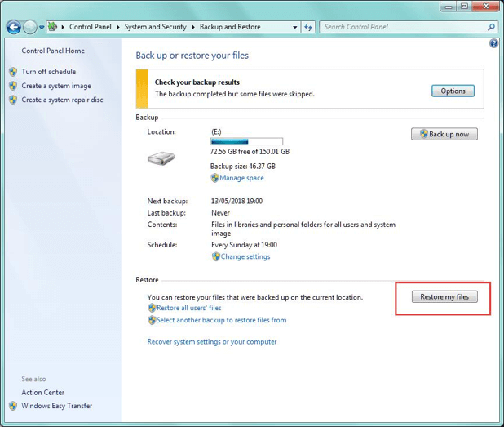This screenshot has width=504, height=427.
Task: Minimize the Backup and Restore window
Action: point(449,7)
